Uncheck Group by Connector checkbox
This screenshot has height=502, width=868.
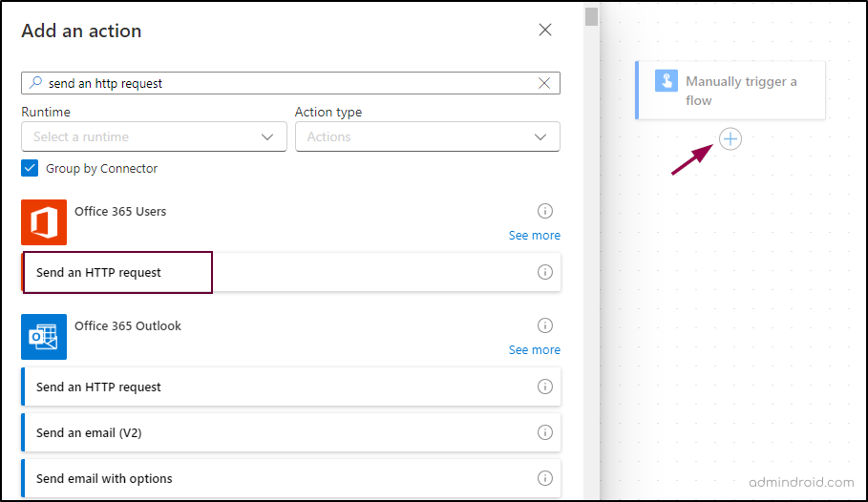[x=30, y=168]
